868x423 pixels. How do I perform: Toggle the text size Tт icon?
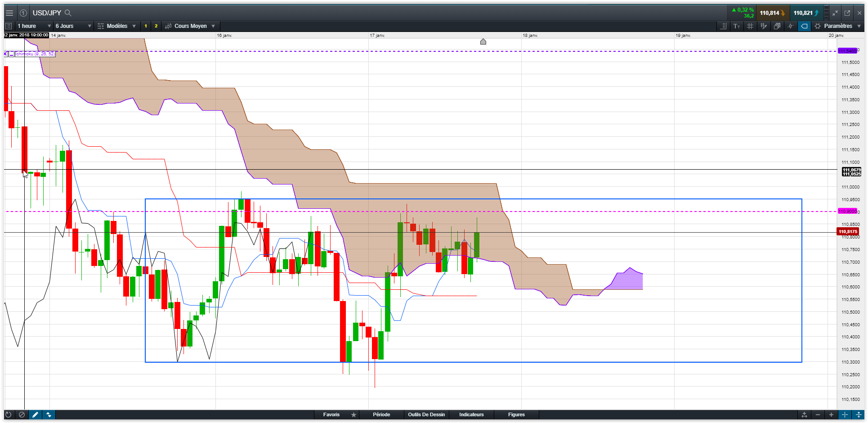tap(737, 26)
